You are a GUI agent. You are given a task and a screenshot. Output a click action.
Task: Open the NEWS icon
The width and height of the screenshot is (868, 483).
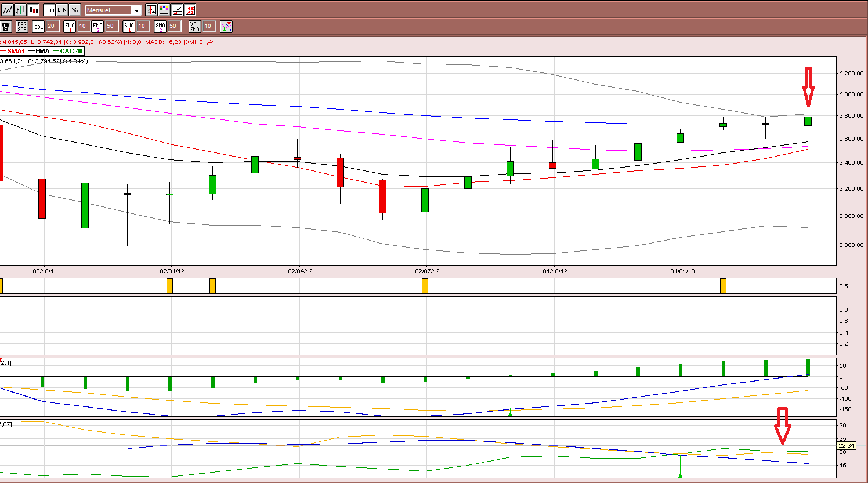click(190, 10)
